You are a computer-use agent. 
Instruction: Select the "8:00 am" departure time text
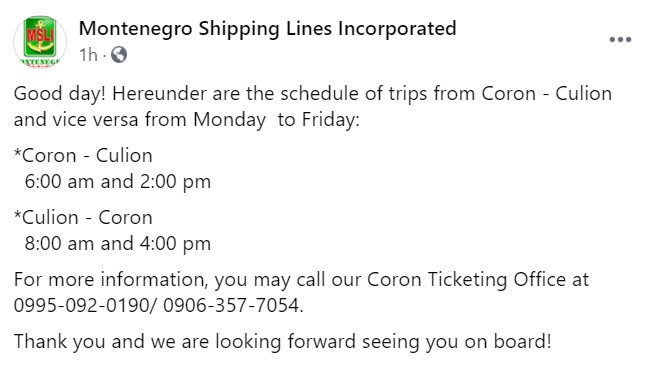click(x=59, y=244)
